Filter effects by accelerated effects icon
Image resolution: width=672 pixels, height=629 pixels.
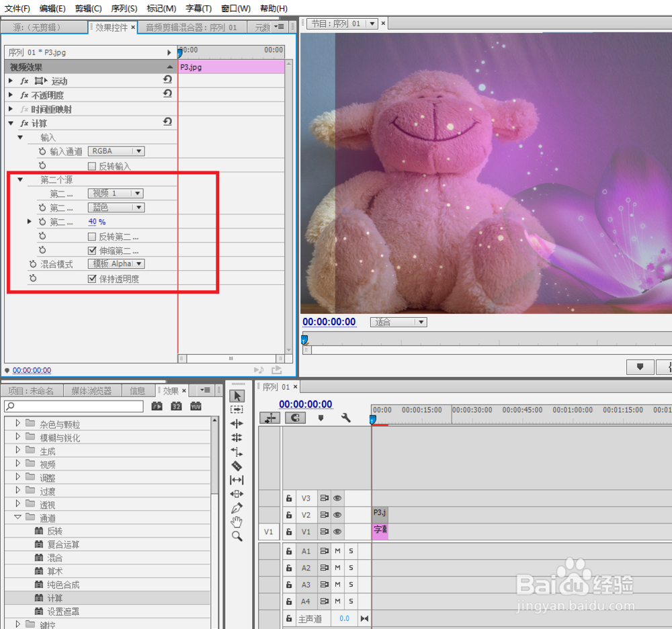point(157,406)
